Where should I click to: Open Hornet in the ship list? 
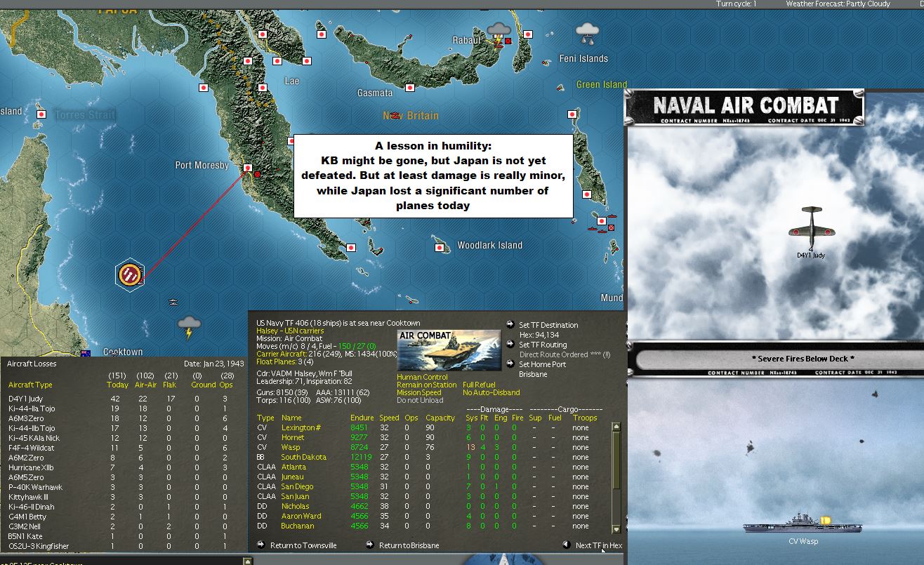point(293,437)
